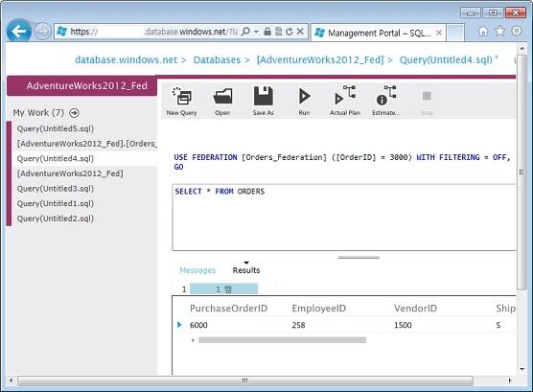
Task: Click the page vertical scrollbar thumb
Action: point(521,173)
